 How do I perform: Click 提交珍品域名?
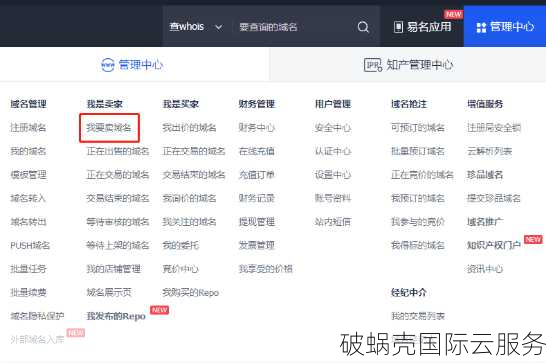(494, 198)
